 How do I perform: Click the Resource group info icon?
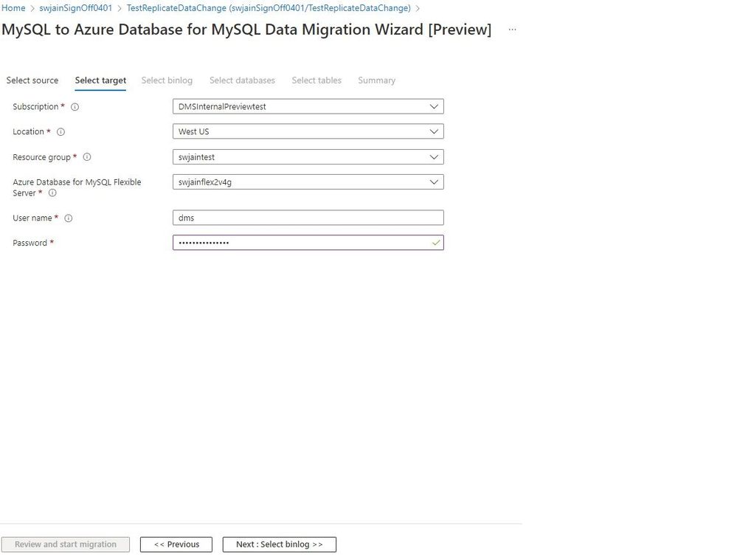87,157
